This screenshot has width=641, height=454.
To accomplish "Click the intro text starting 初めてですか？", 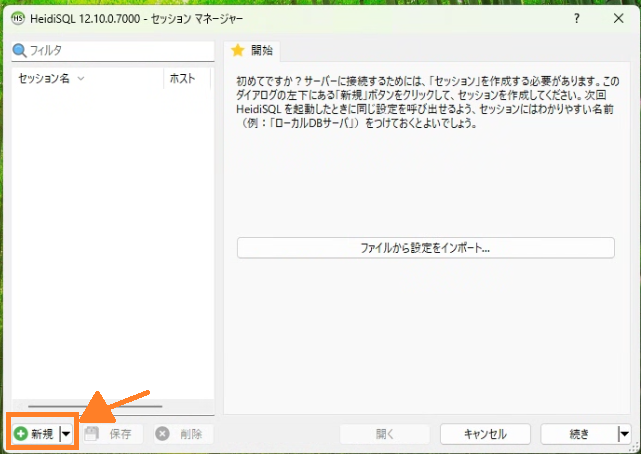I will click(x=428, y=102).
